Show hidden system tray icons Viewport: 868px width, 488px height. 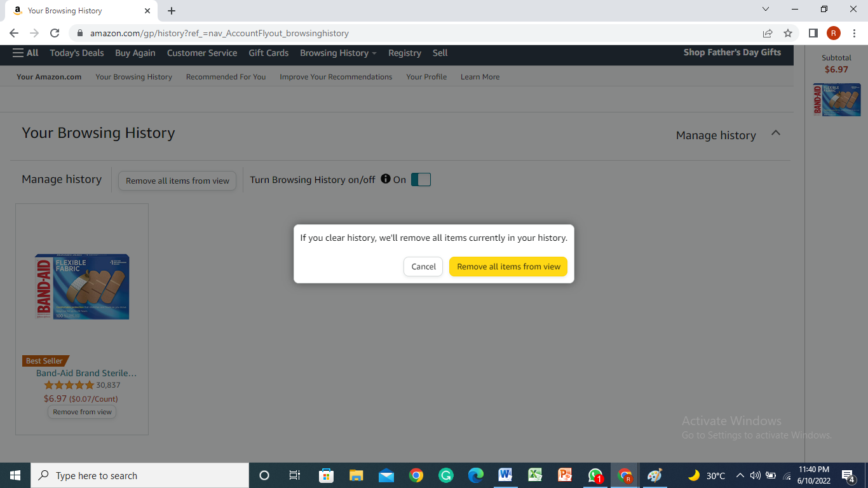[x=740, y=475]
